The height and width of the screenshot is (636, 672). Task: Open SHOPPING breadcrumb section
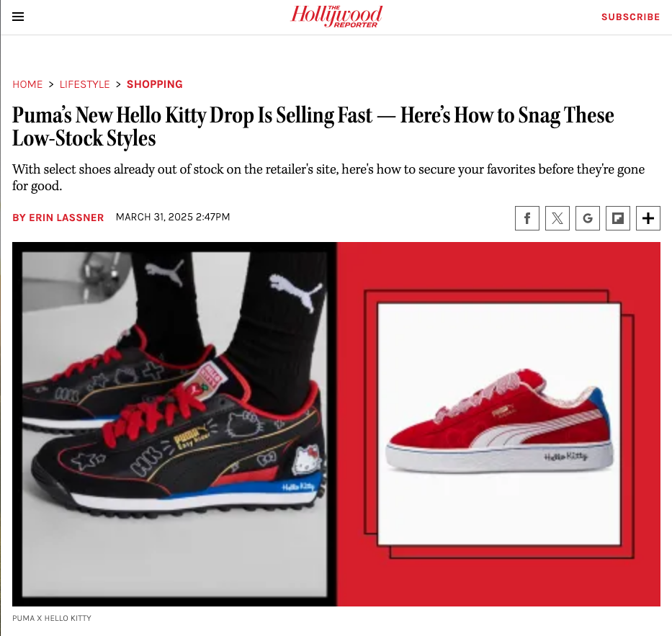coord(155,84)
